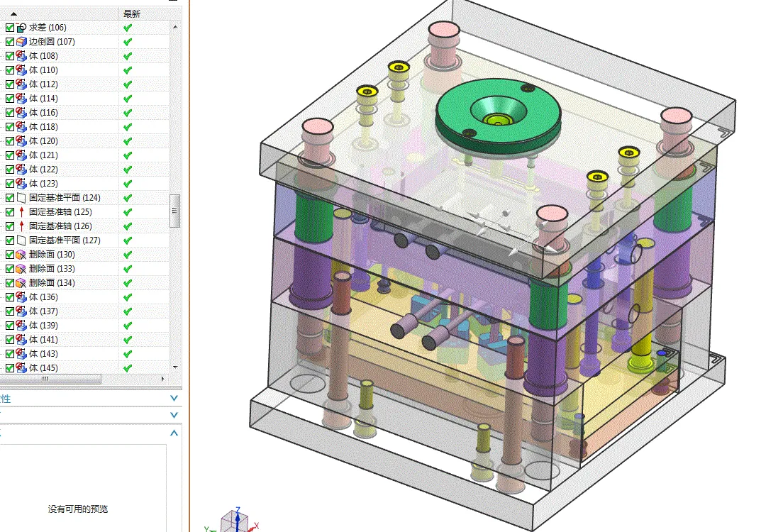
Task: Click the datum axis icon of 固定基准轴 (125)
Action: [21, 212]
